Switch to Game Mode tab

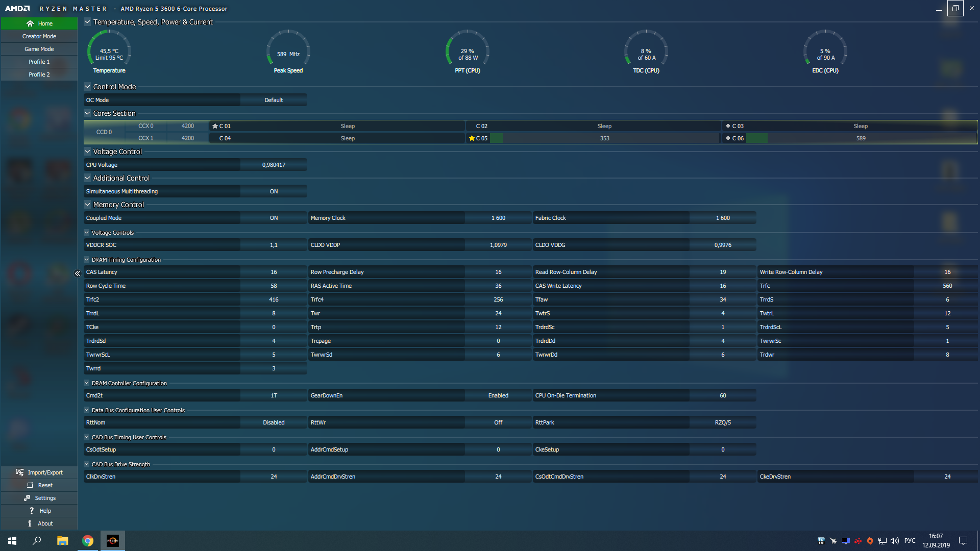pos(39,49)
